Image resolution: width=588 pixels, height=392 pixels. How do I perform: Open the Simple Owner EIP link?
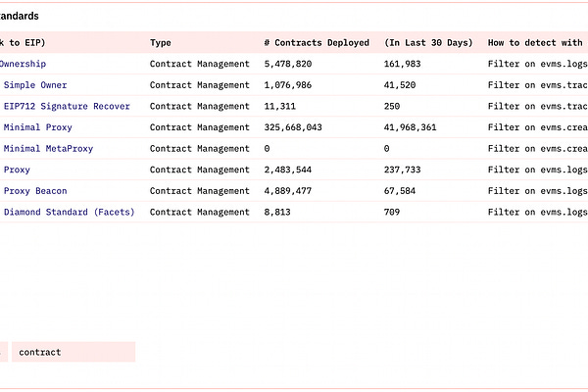tap(35, 85)
